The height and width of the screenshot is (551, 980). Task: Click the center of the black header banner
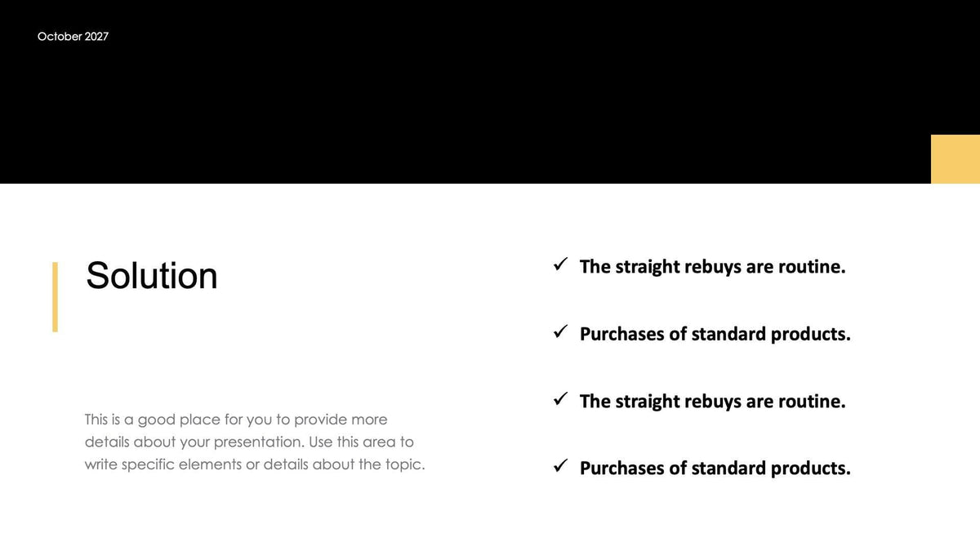point(490,91)
